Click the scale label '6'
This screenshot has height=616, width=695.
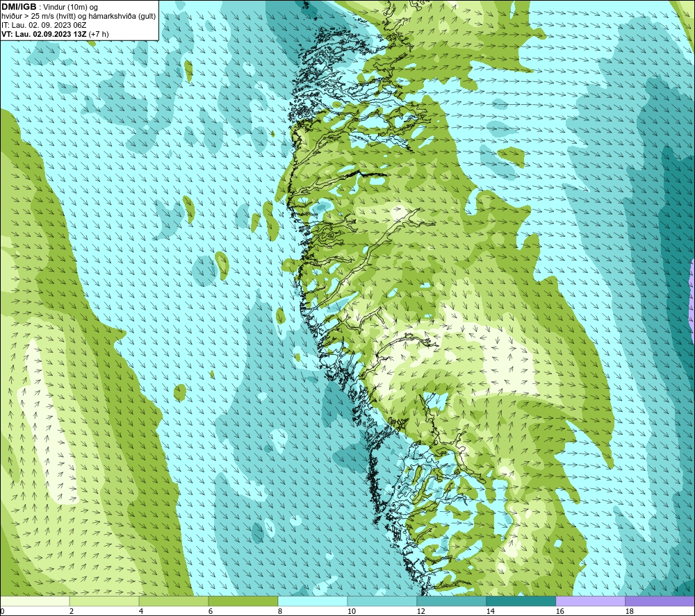coord(211,611)
